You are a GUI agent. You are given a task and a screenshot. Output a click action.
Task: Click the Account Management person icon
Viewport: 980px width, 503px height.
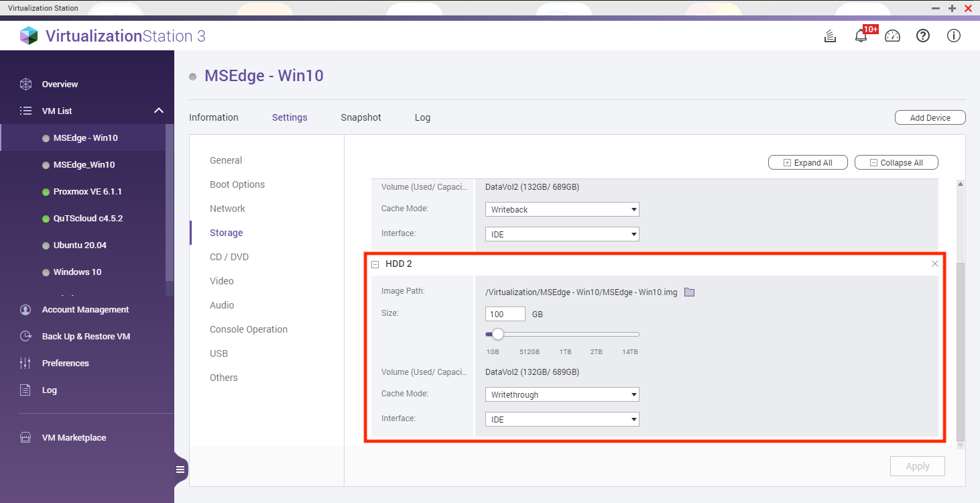click(x=25, y=310)
